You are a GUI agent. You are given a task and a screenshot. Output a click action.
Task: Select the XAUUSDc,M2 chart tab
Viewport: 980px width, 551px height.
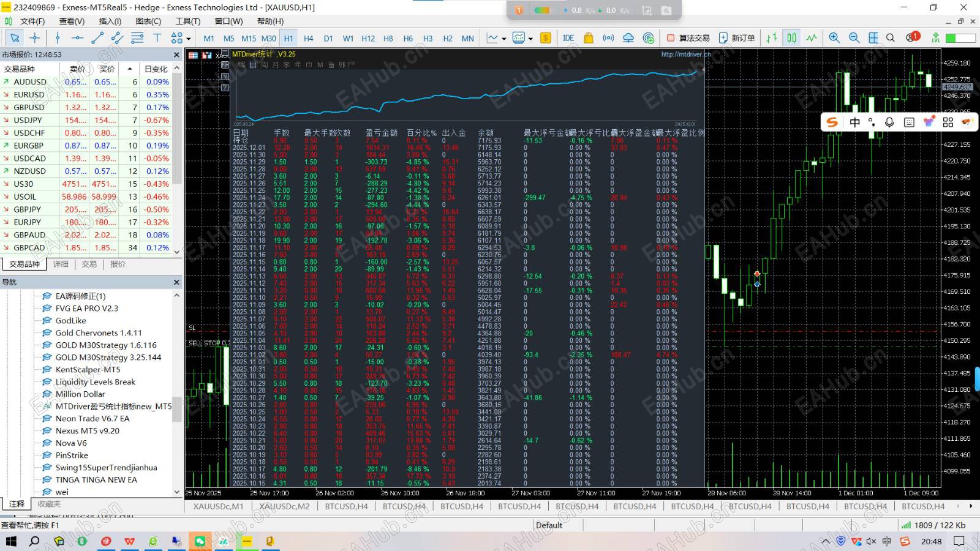coord(284,506)
